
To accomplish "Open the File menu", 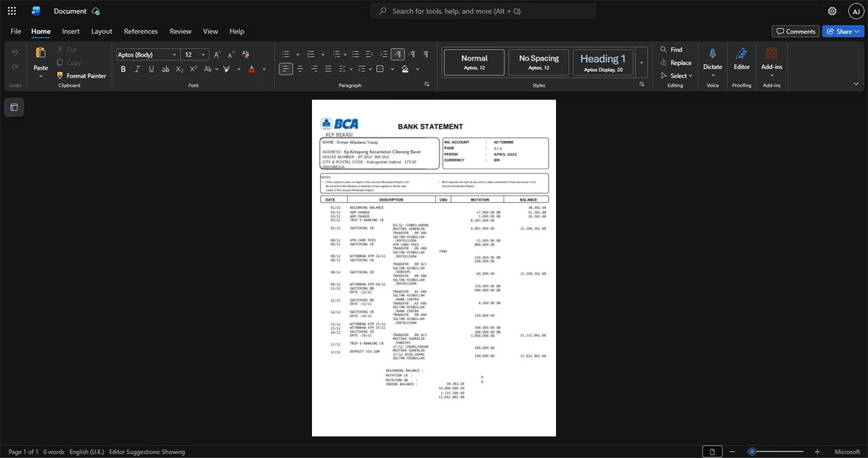I will coord(16,31).
